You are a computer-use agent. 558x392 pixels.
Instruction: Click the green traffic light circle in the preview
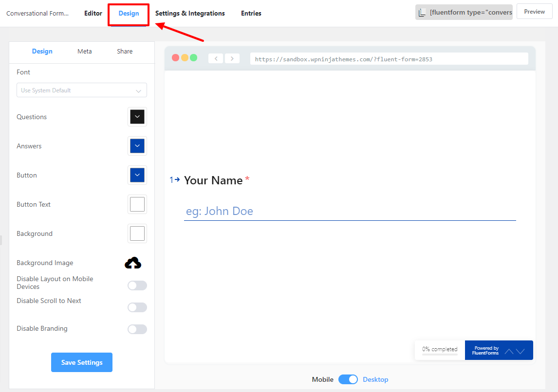pyautogui.click(x=193, y=57)
